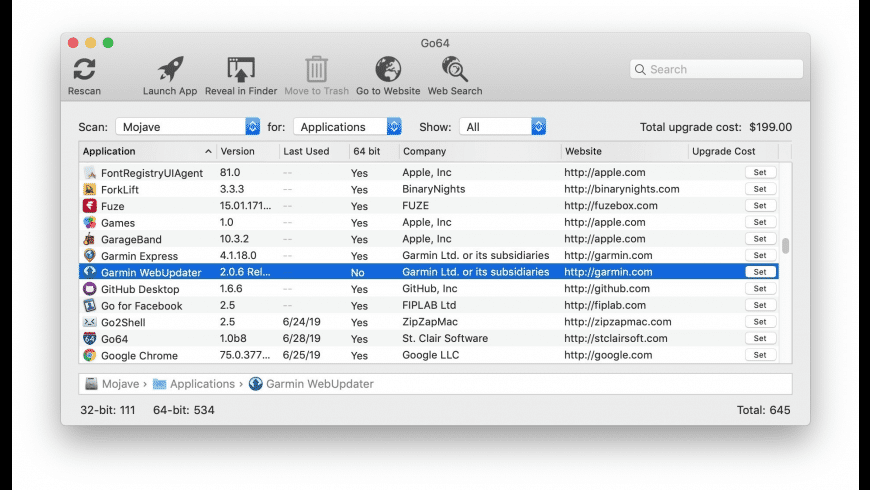Set upgrade cost for Go2Shell
Image resolution: width=870 pixels, height=490 pixels.
[x=760, y=322]
